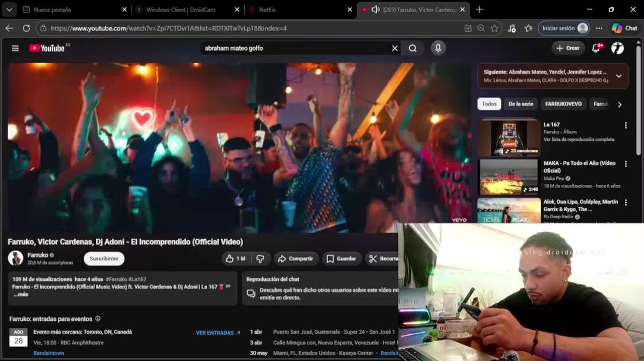644x361 pixels.
Task: Open the Farruko channel avatar
Action: pyautogui.click(x=15, y=258)
